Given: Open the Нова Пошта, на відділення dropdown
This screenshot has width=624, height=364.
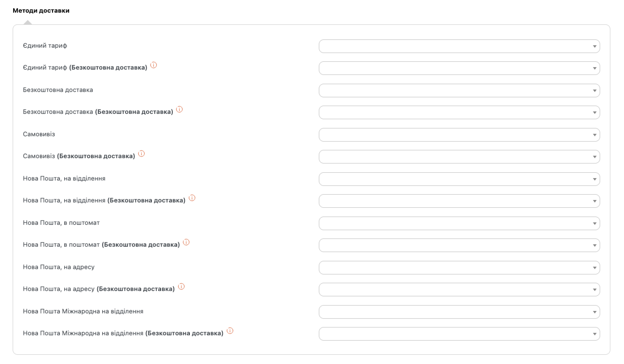Looking at the screenshot, I should coord(459,179).
